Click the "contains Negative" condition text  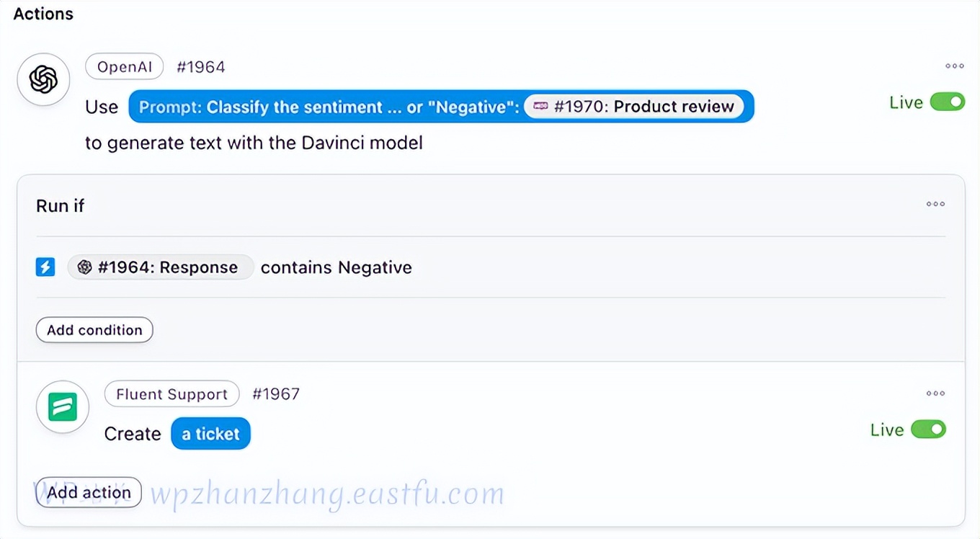click(337, 267)
